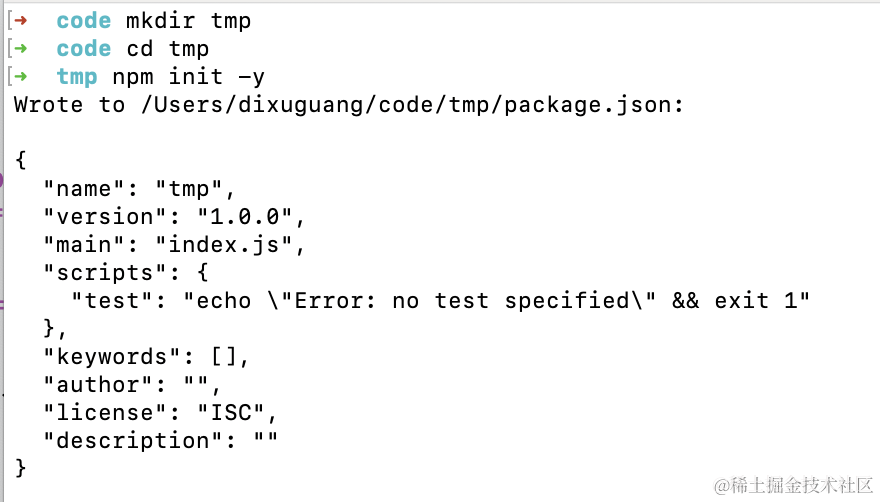880x502 pixels.
Task: Click the 'mkdir tmp' command text
Action: pyautogui.click(x=189, y=21)
